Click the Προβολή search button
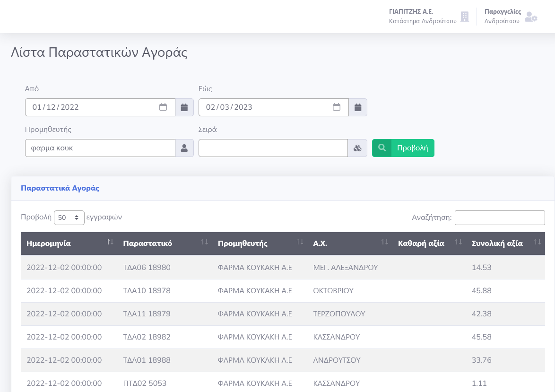Image resolution: width=555 pixels, height=392 pixels. click(403, 148)
